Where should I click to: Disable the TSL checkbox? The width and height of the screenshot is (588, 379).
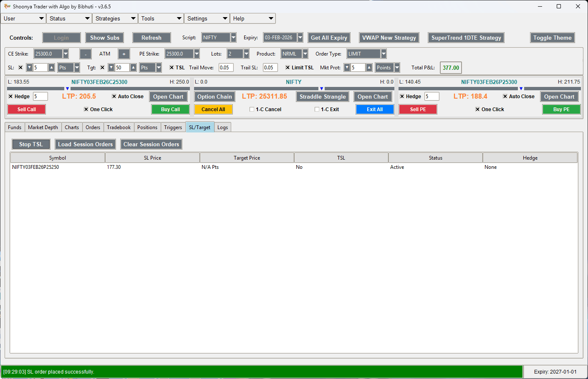pyautogui.click(x=171, y=67)
